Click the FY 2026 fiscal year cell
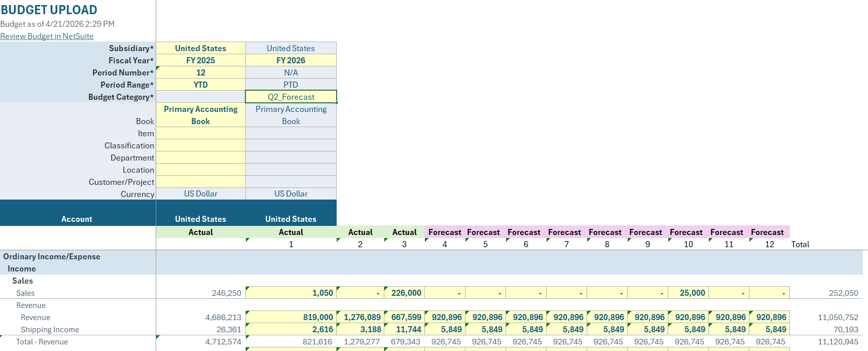Screen dimensions: 868x351 point(291,60)
